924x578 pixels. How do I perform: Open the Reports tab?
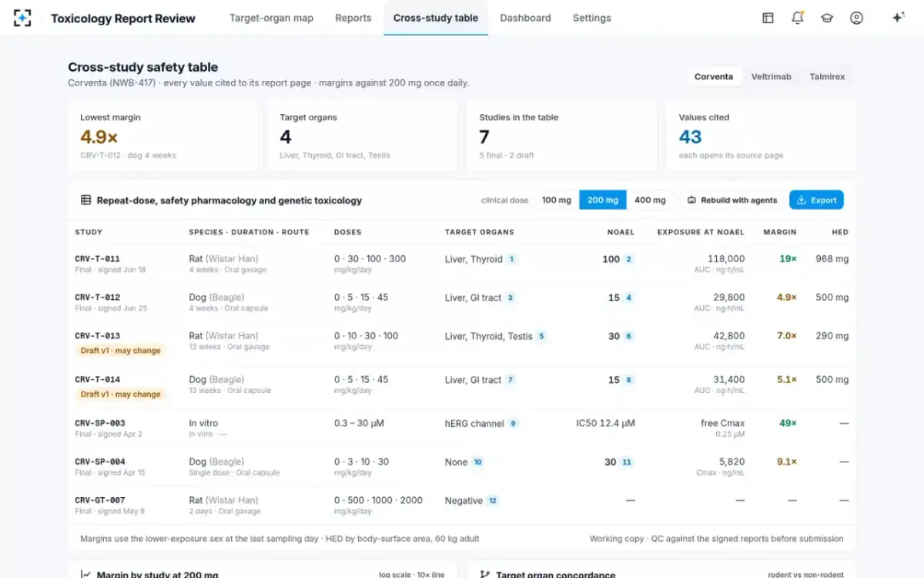coord(353,18)
